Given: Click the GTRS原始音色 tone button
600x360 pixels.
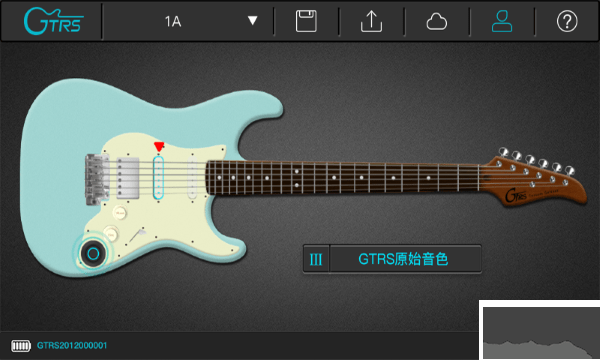Looking at the screenshot, I should point(405,259).
